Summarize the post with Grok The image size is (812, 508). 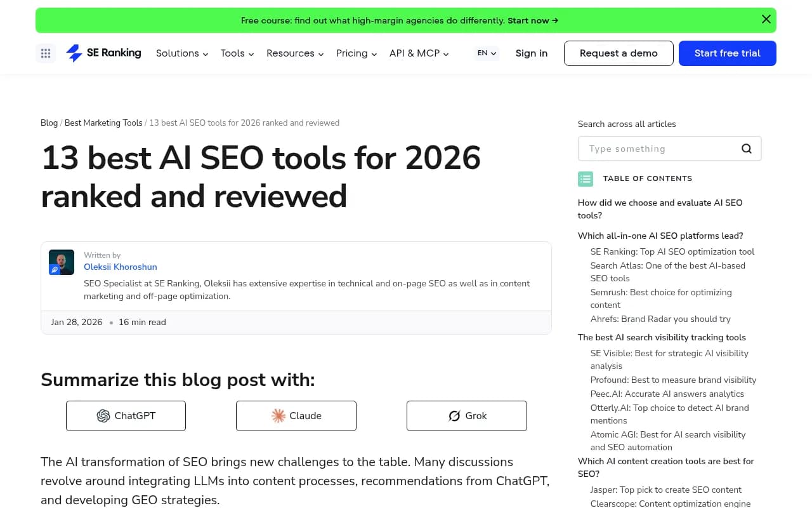[467, 416]
